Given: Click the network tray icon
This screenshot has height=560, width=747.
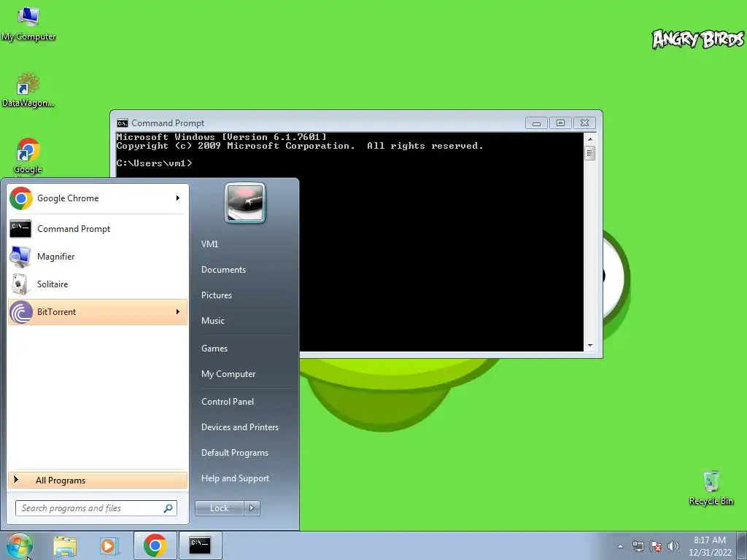Looking at the screenshot, I should pyautogui.click(x=638, y=546).
